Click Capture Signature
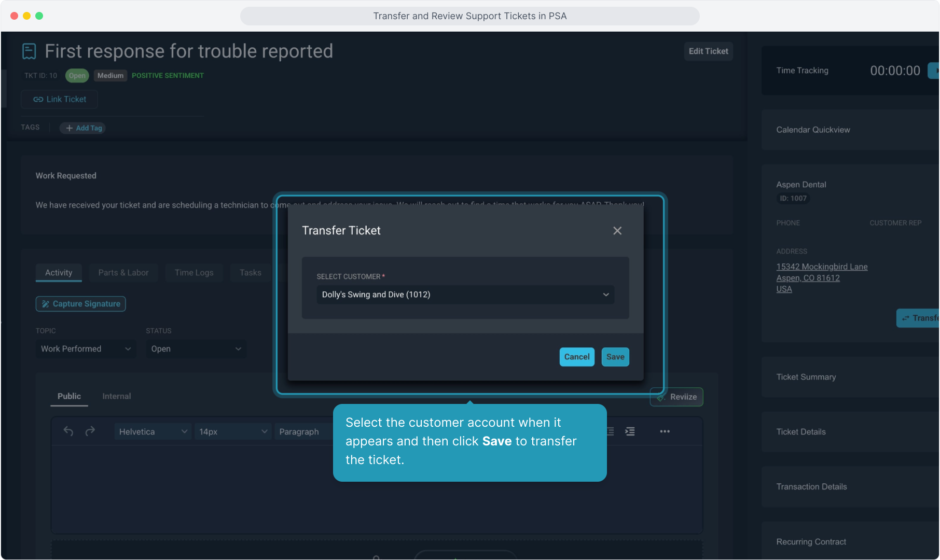 pos(81,304)
